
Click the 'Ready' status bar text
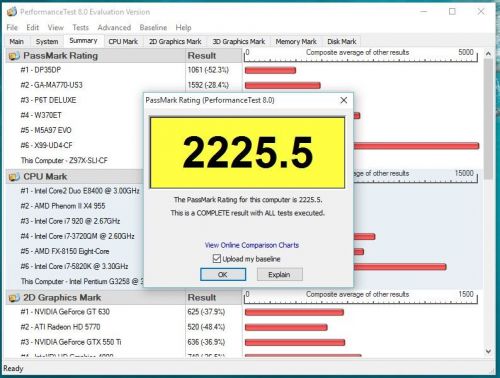click(13, 369)
